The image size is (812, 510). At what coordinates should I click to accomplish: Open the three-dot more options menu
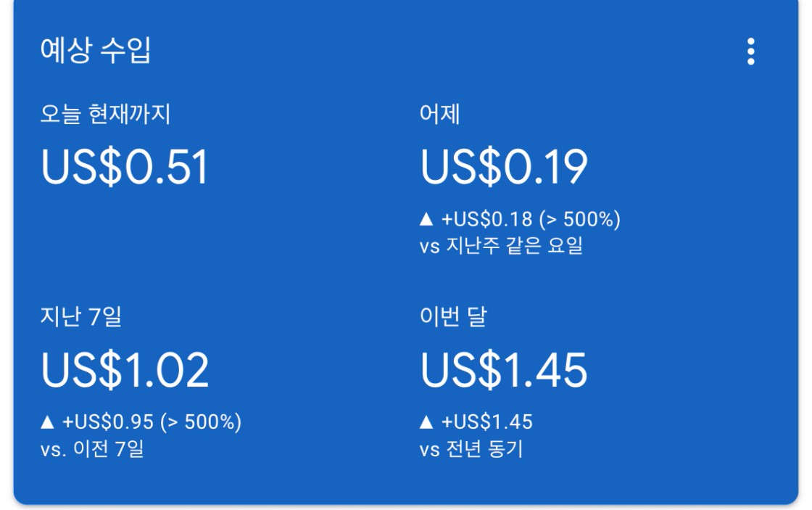point(750,52)
